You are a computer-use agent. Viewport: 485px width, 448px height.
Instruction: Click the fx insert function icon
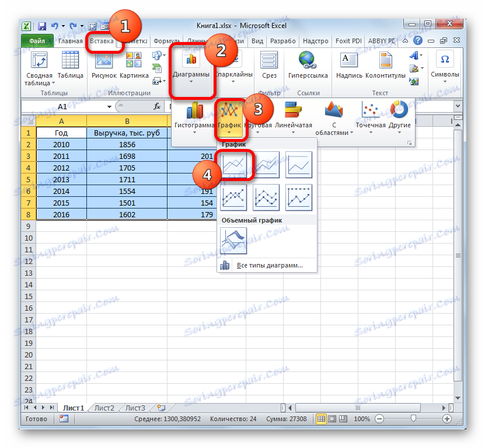157,106
